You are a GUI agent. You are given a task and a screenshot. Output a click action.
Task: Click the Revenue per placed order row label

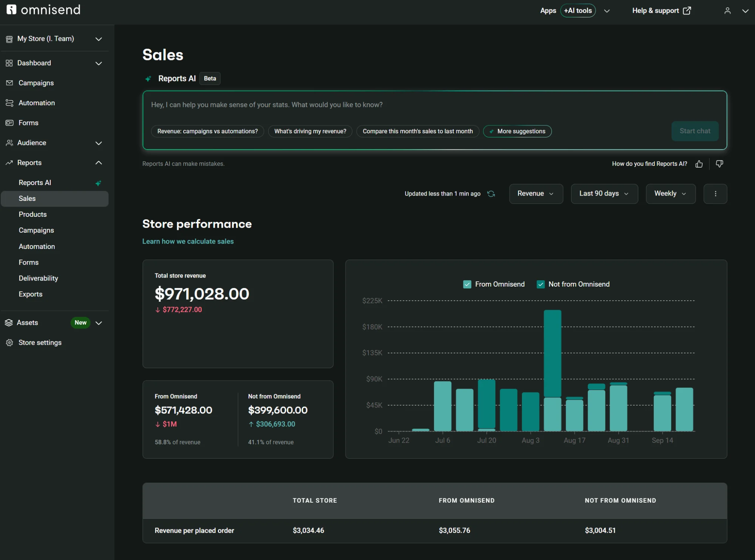(194, 531)
